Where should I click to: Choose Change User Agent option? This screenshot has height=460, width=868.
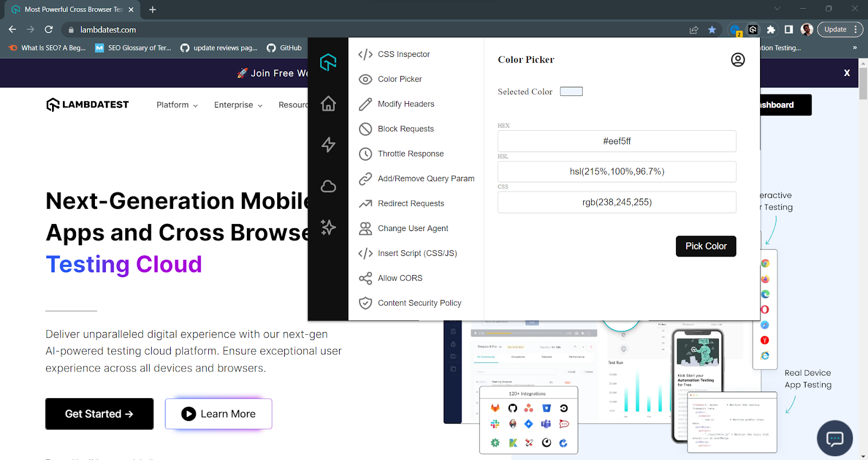[x=413, y=229]
